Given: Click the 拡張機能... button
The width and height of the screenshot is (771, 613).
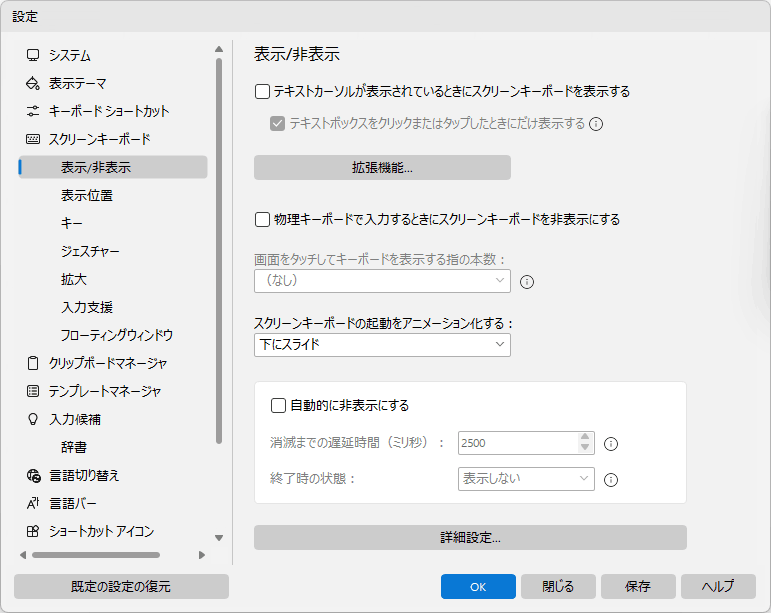Looking at the screenshot, I should (383, 168).
